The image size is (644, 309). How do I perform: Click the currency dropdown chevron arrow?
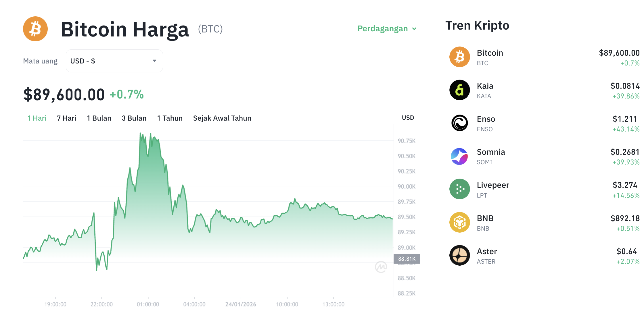tap(154, 61)
